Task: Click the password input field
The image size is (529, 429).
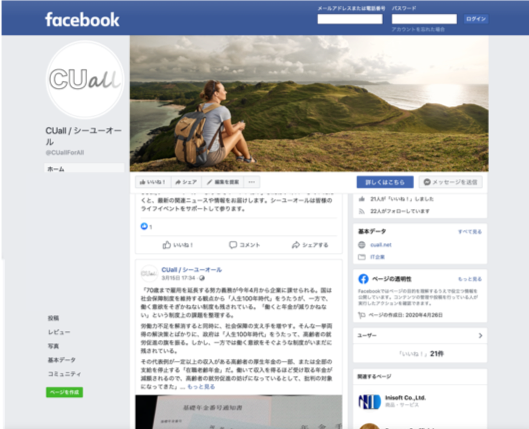Action: click(x=424, y=19)
